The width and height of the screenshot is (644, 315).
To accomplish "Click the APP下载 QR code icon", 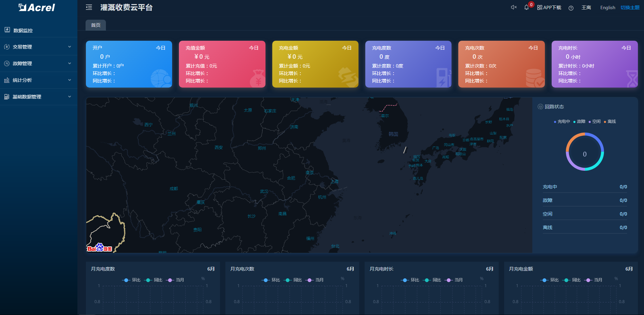I will pos(539,7).
